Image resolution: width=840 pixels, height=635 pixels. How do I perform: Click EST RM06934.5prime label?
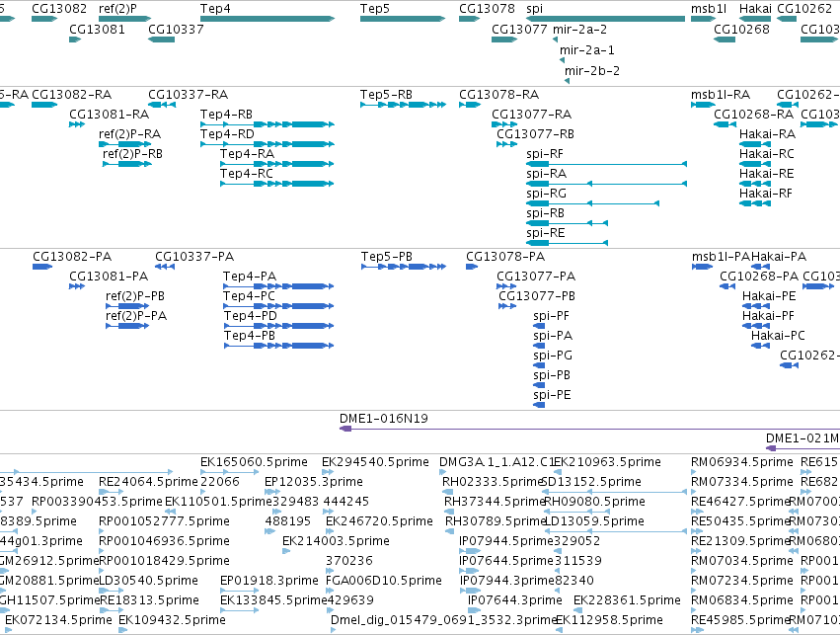pyautogui.click(x=741, y=462)
